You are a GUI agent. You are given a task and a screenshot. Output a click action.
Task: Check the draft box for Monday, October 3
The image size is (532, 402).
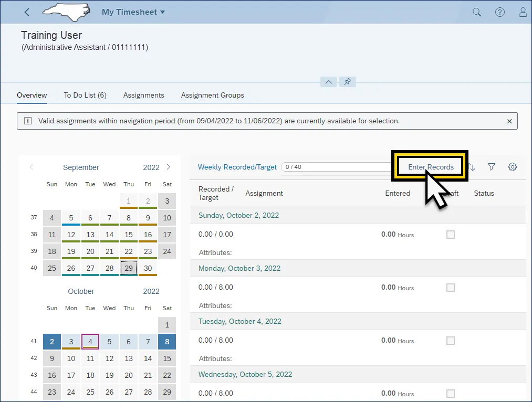tap(450, 288)
